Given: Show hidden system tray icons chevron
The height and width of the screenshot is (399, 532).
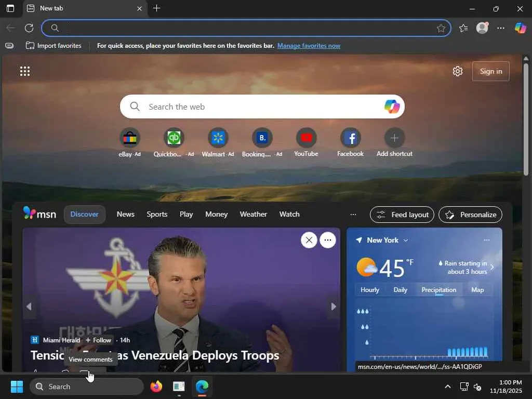Looking at the screenshot, I should [448, 387].
